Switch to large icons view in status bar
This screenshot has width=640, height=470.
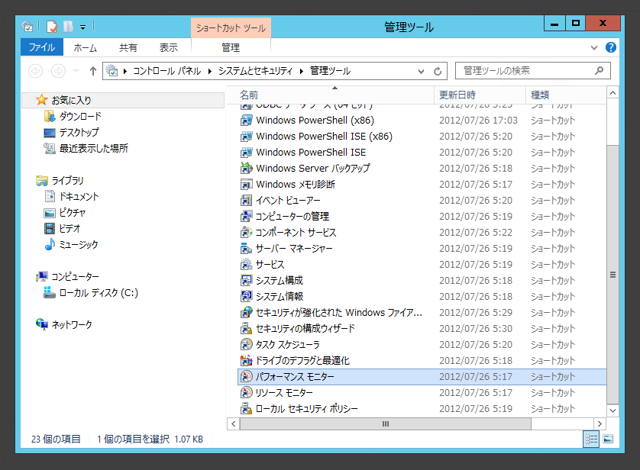(608, 439)
